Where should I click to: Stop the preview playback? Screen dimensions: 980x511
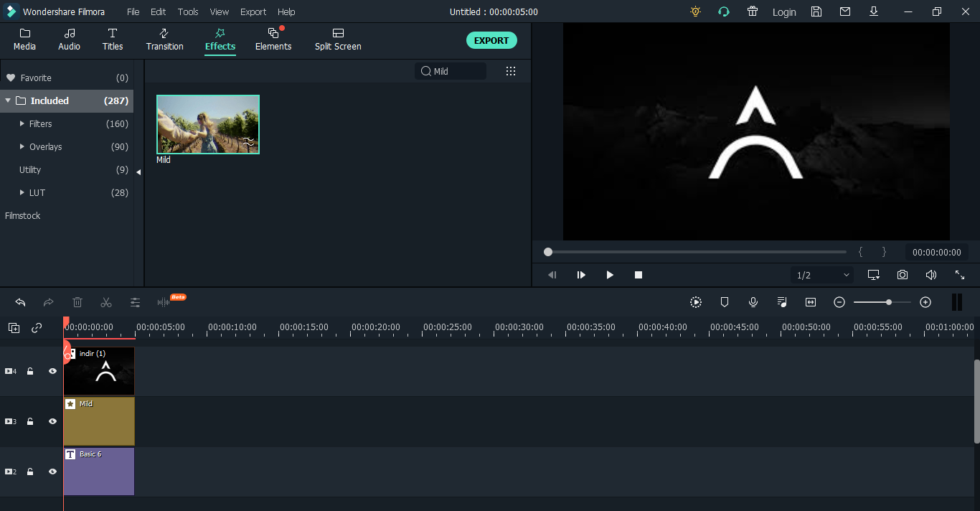639,275
